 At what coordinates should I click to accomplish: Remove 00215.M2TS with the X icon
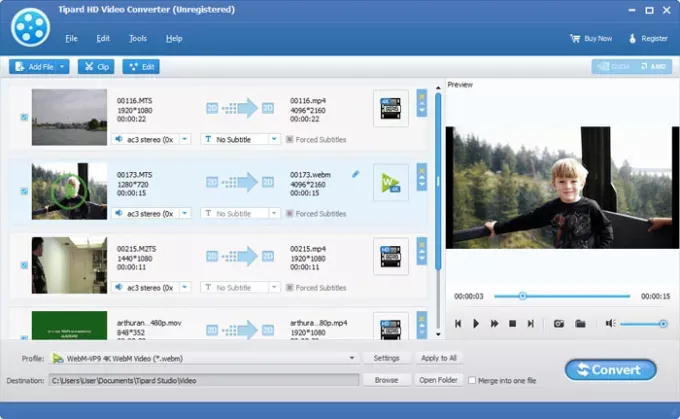click(422, 244)
